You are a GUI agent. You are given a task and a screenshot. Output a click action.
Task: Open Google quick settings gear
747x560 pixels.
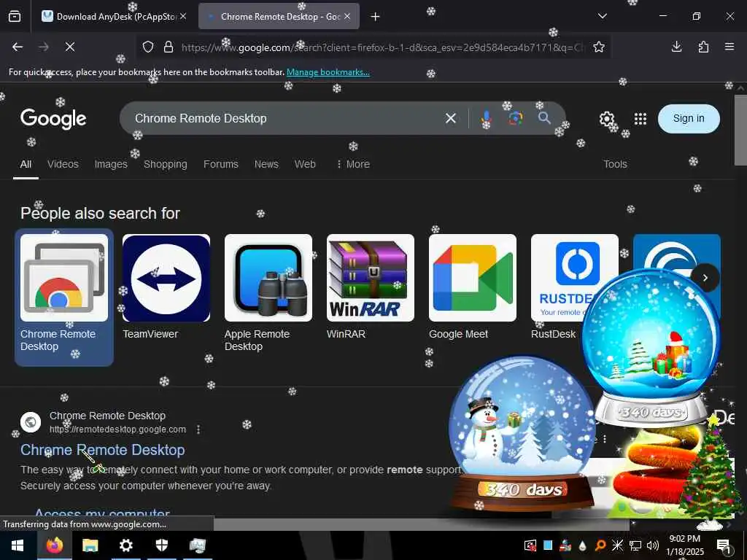coord(607,119)
